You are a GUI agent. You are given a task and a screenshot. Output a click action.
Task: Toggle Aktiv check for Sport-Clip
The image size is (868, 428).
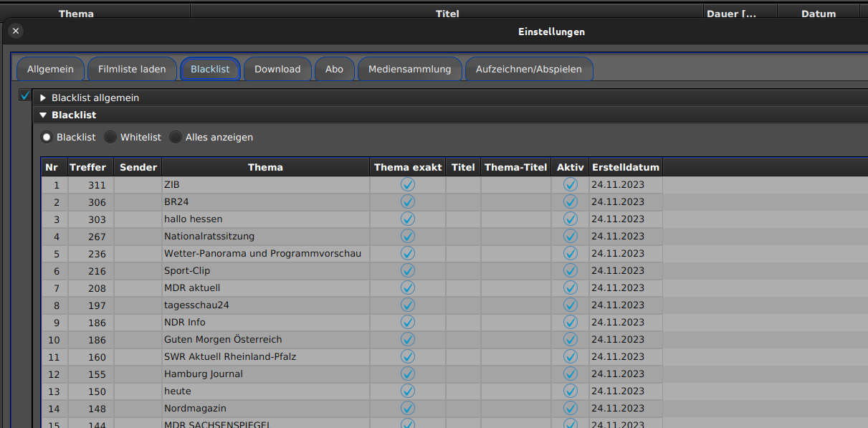[x=571, y=270]
